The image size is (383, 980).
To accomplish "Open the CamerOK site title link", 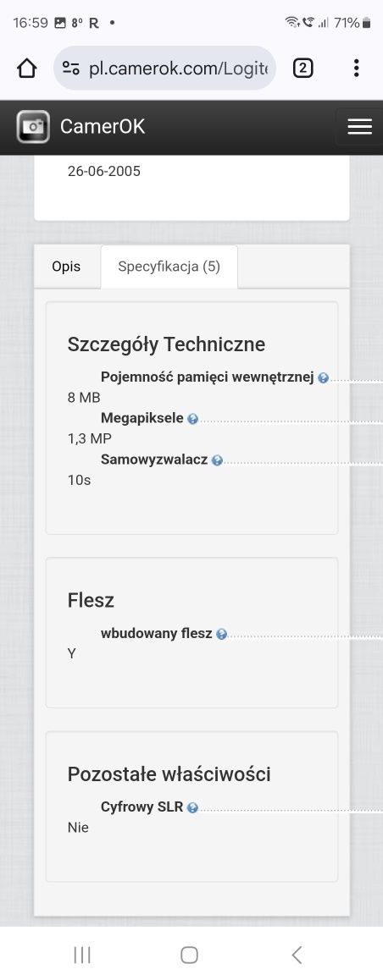I will 102,127.
